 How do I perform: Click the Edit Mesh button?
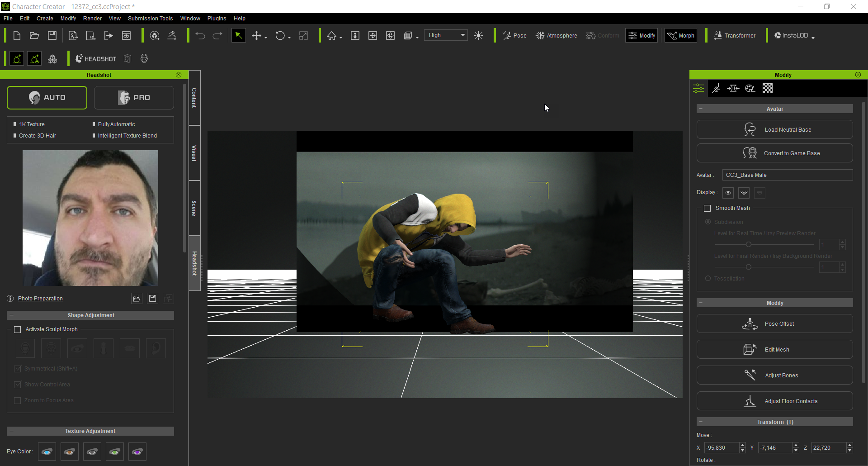(774, 350)
